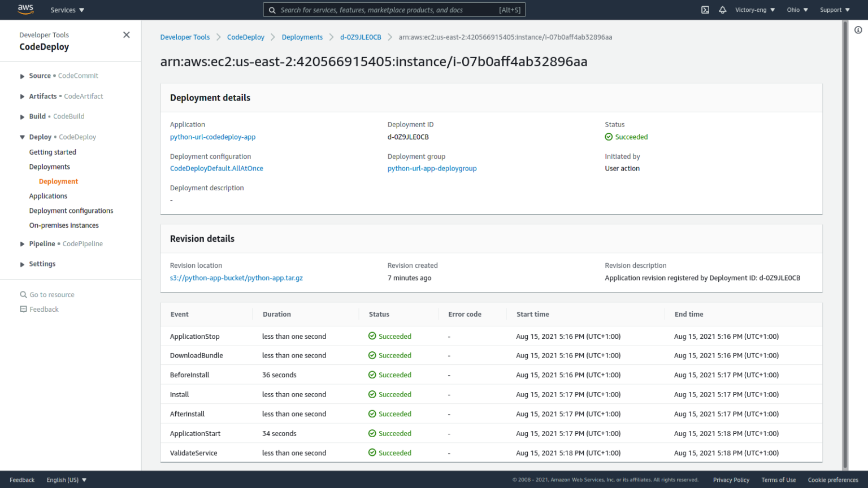Click the Feedback icon in the sidebar
The width and height of the screenshot is (868, 488).
pyautogui.click(x=23, y=309)
